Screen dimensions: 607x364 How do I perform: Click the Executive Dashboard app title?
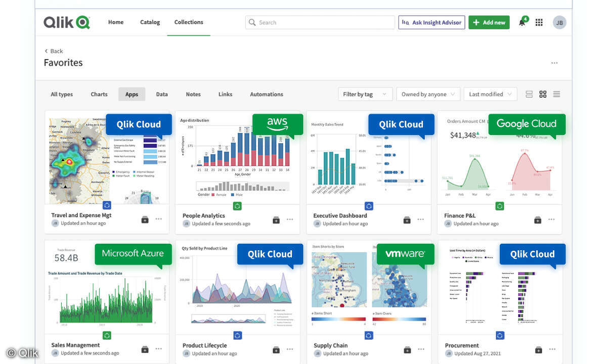(x=340, y=216)
